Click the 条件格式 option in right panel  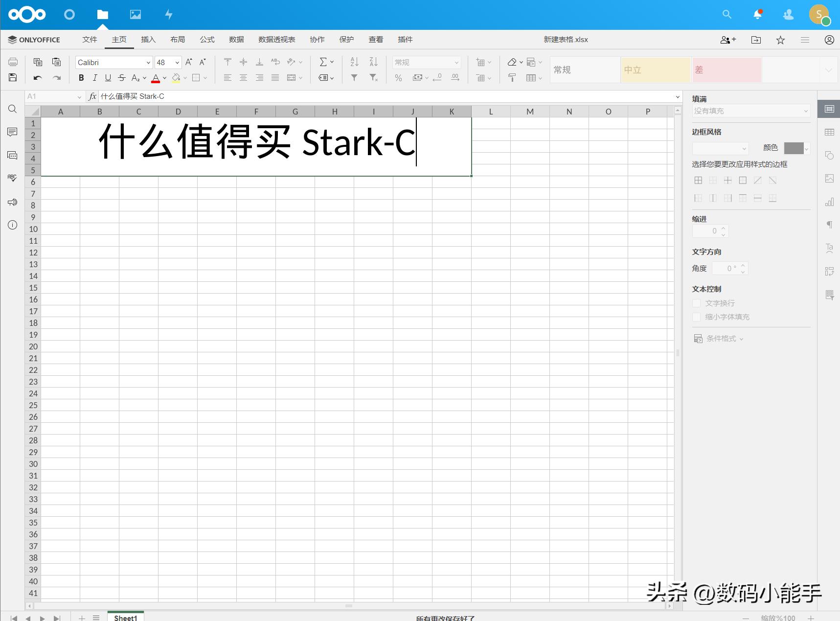(x=721, y=338)
